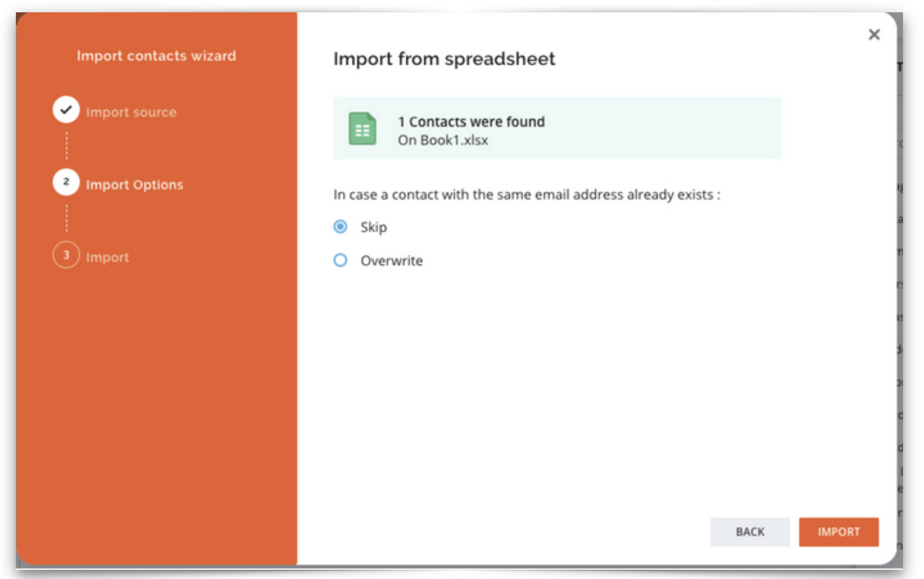Click the checkmark icon for Import source
Viewport: 924px width, 579px height.
pyautogui.click(x=66, y=110)
